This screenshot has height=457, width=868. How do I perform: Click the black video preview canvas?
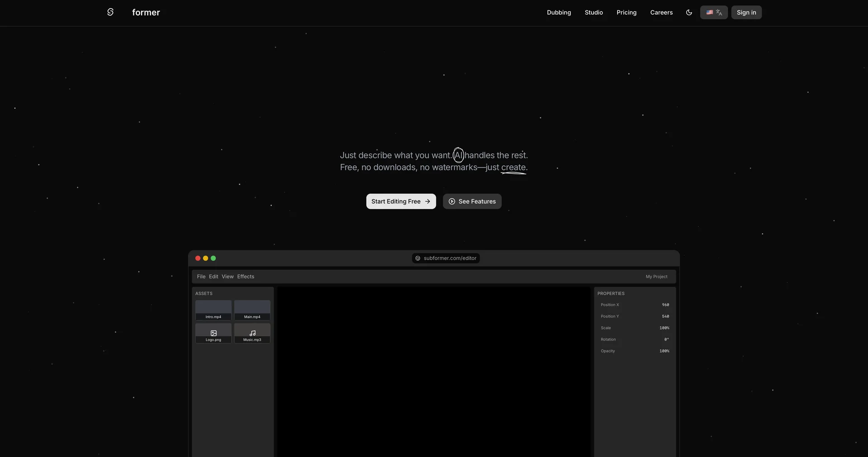(434, 372)
